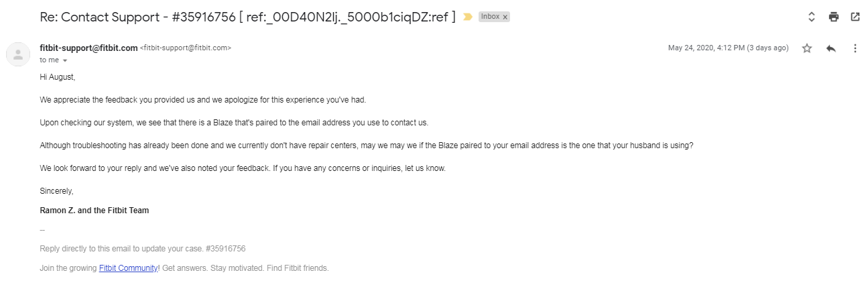The width and height of the screenshot is (868, 293).
Task: Click the expand all arrows icon
Action: (811, 17)
